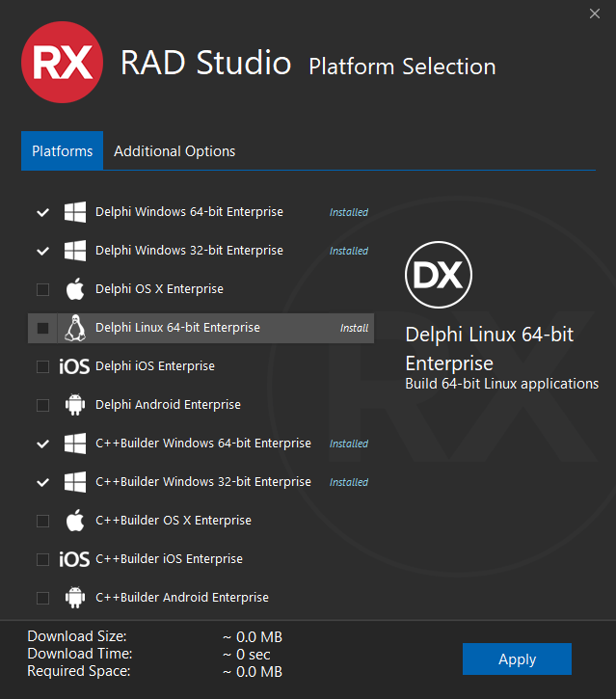Close the Platform Selection dialog

[595, 13]
